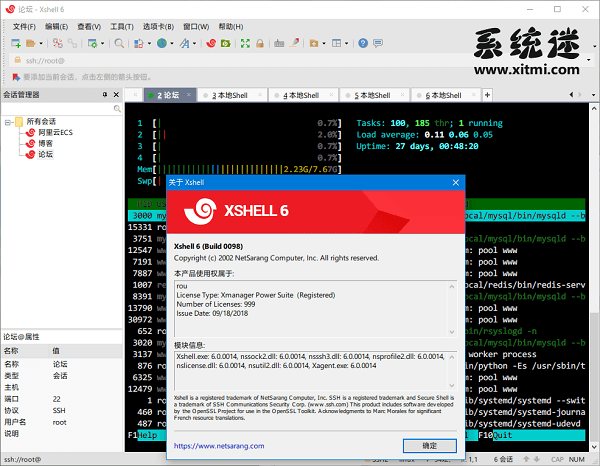Click the chat bubble feedback icon
Image resolution: width=600 pixels, height=466 pixels.
coord(378,43)
